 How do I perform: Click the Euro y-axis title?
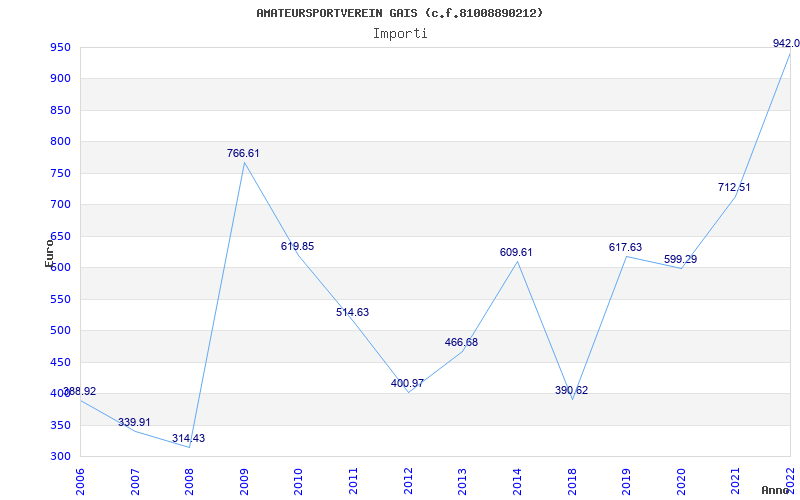coord(49,254)
